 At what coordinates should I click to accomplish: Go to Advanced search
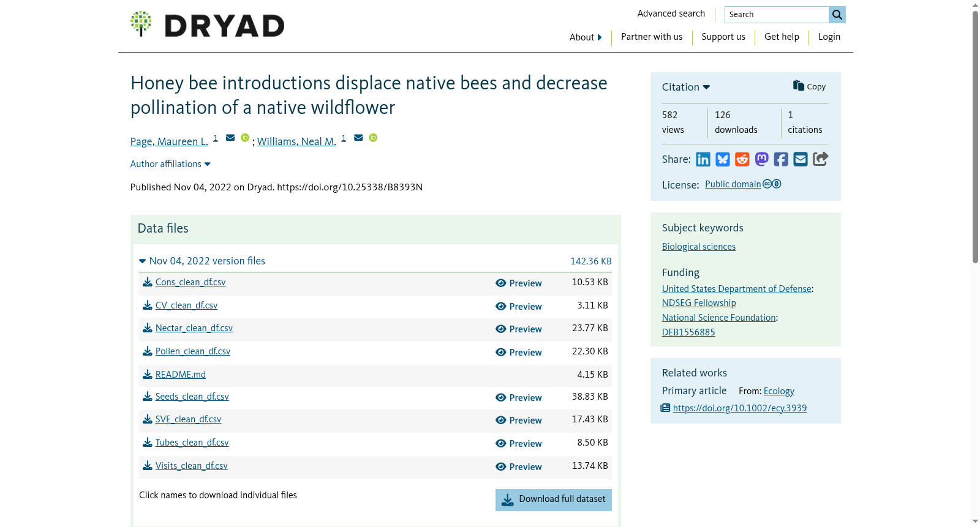[671, 13]
